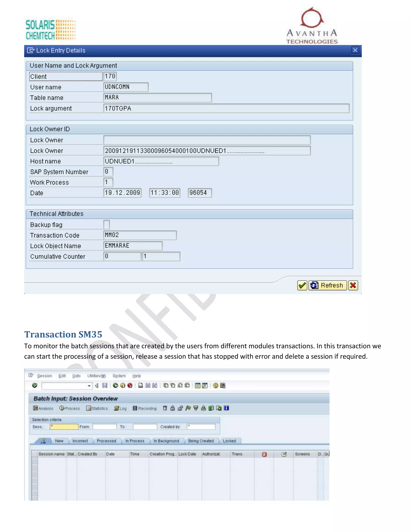Viewport: 411px width, 532px height.
Task: Click the Next Page icon
Action: 180,385
